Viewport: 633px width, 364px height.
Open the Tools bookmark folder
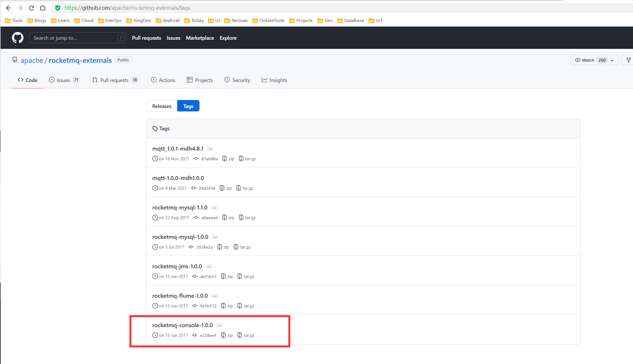pos(14,21)
